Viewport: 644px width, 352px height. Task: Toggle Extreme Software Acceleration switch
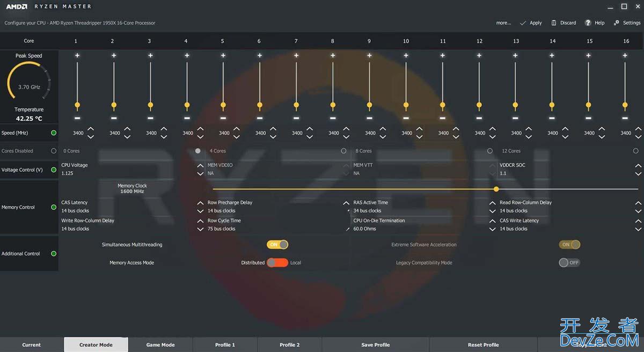pyautogui.click(x=569, y=245)
